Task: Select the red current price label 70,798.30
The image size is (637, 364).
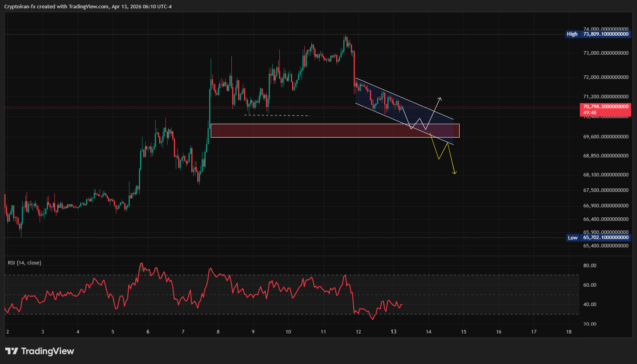Action: [605, 107]
